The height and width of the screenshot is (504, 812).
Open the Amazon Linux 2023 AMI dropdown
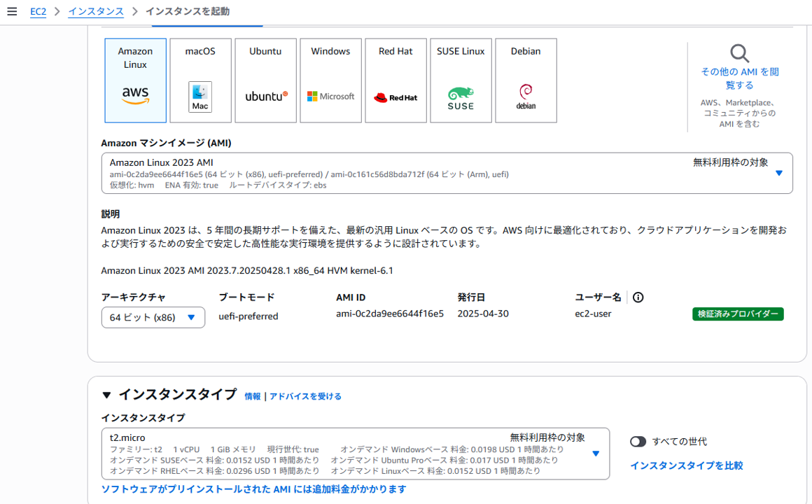tap(447, 173)
